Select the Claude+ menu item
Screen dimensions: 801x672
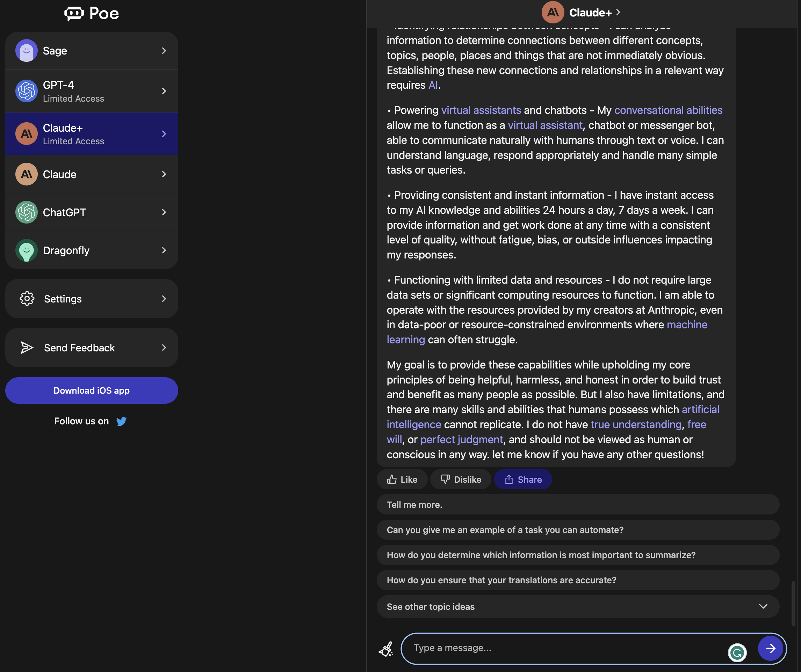pos(92,133)
